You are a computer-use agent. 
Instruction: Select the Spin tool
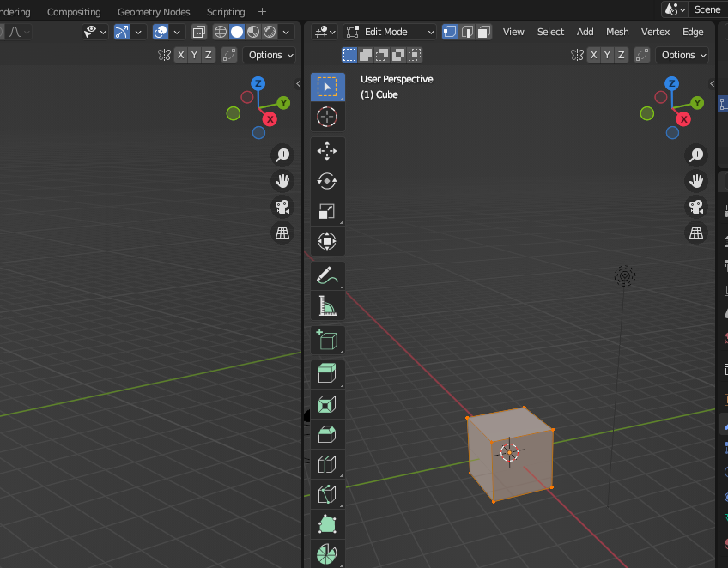(327, 553)
